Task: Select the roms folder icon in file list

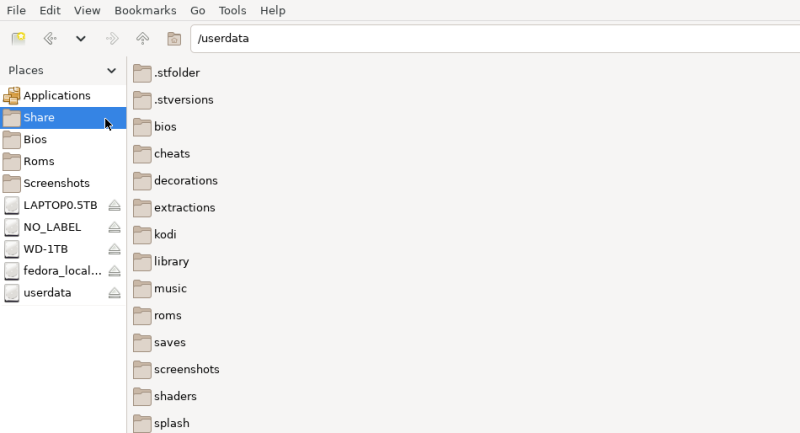Action: coord(142,316)
